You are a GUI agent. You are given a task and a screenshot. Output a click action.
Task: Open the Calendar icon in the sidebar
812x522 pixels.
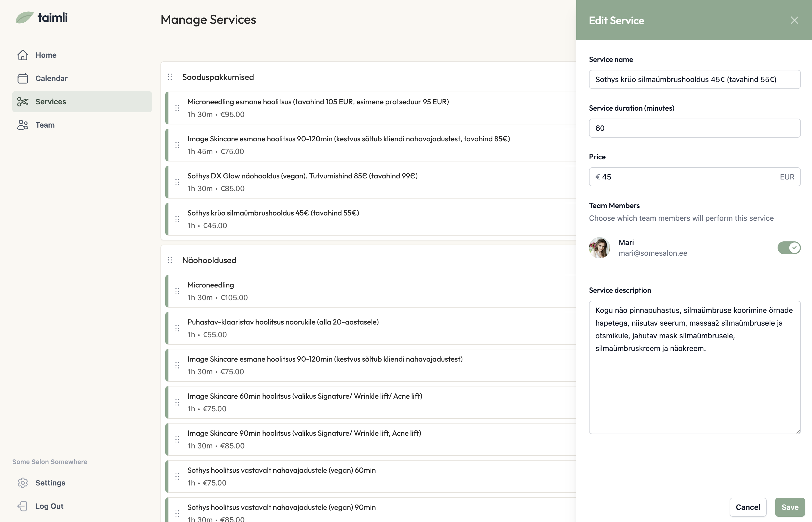pos(23,78)
